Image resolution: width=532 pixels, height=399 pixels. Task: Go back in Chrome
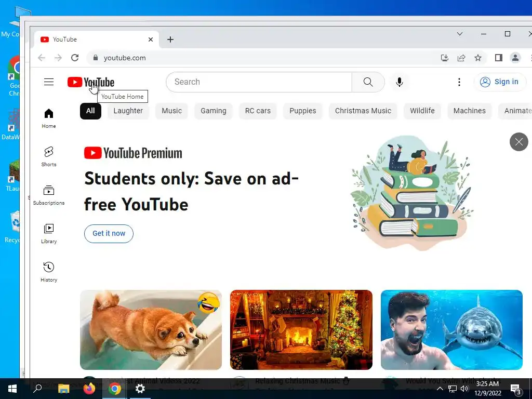42,58
